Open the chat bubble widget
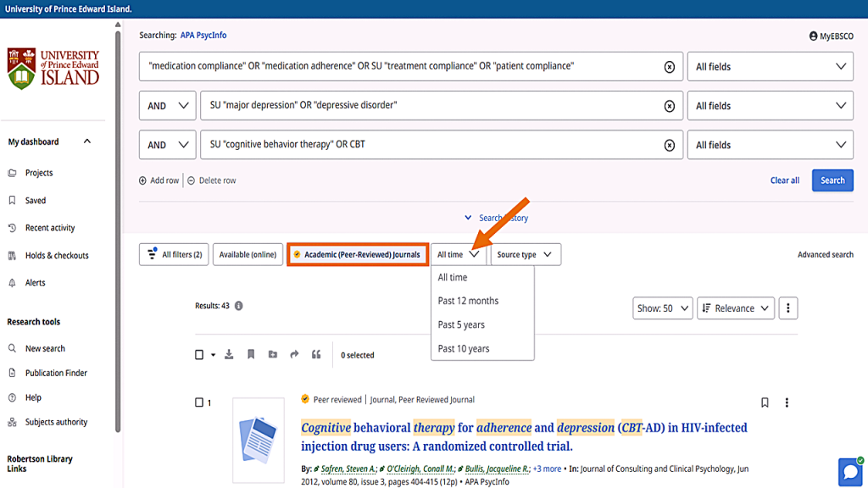This screenshot has height=488, width=868. 849,471
